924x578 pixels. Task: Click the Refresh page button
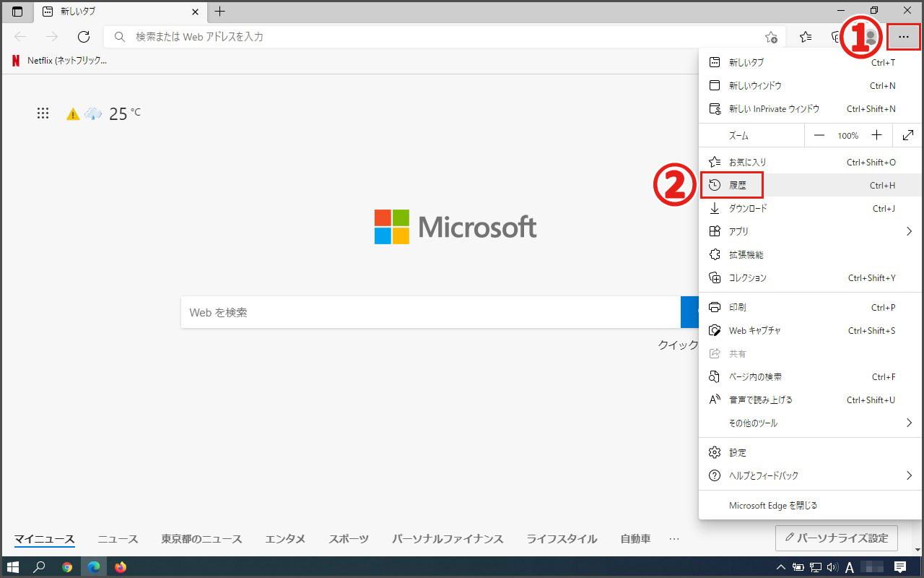(84, 37)
